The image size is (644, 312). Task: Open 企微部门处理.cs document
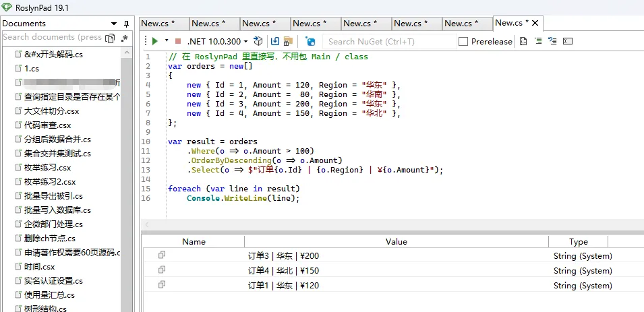point(53,224)
